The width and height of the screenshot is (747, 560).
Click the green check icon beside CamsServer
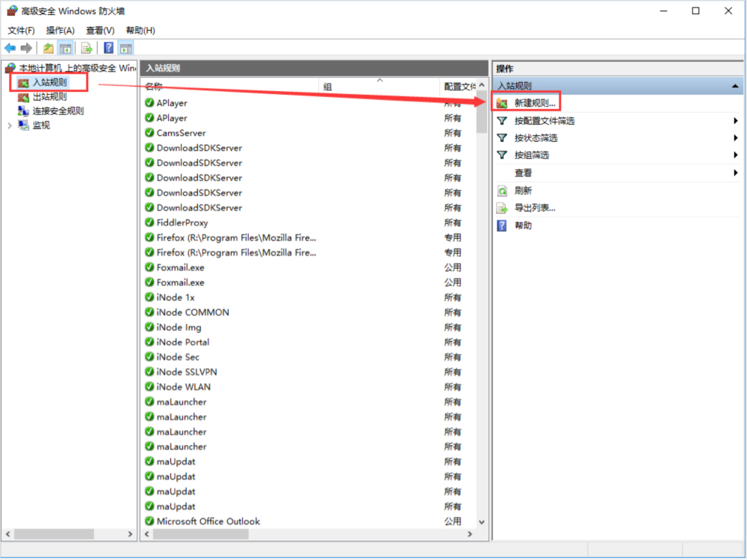149,132
